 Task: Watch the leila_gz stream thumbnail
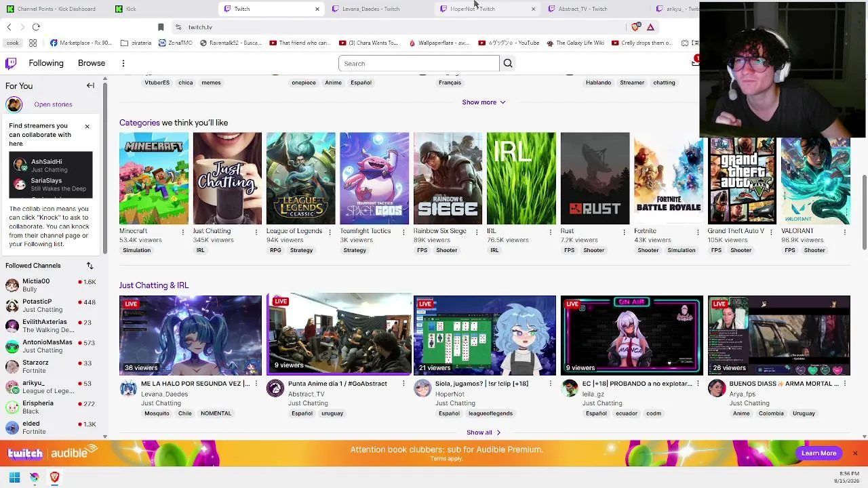point(632,335)
